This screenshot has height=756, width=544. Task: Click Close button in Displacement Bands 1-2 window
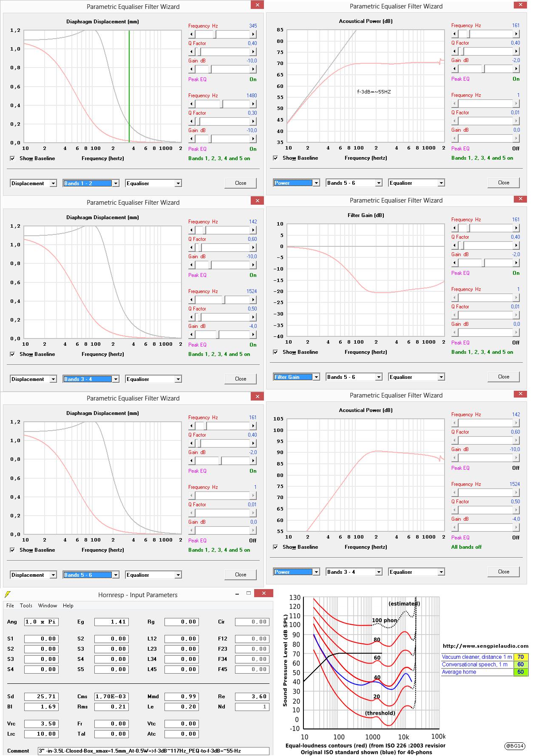tap(241, 183)
